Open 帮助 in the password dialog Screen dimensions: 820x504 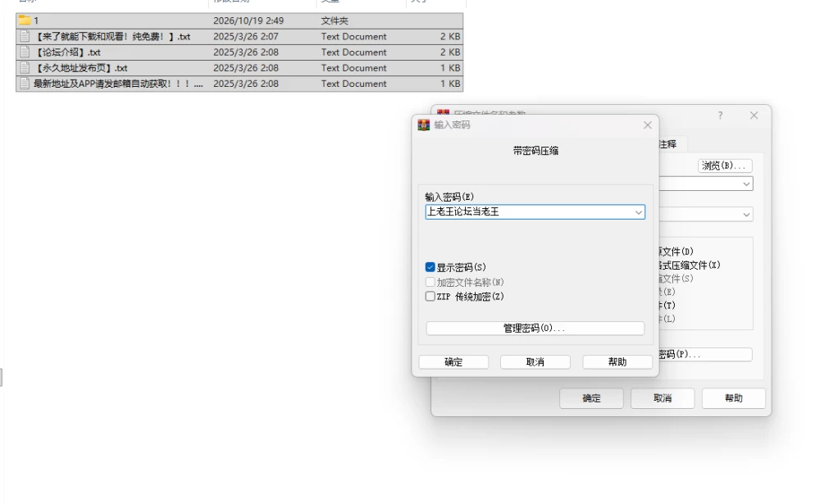(617, 361)
